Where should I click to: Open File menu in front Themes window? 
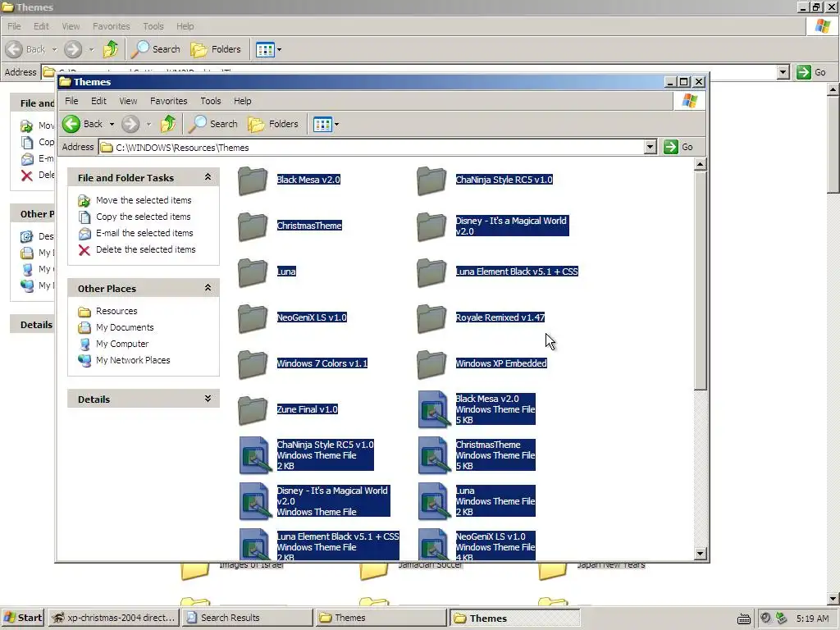[71, 101]
